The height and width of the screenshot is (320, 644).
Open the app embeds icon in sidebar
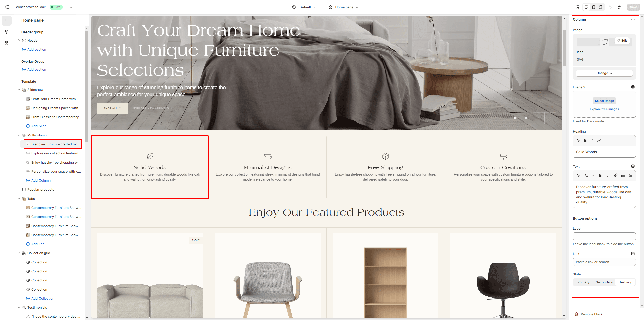click(7, 43)
